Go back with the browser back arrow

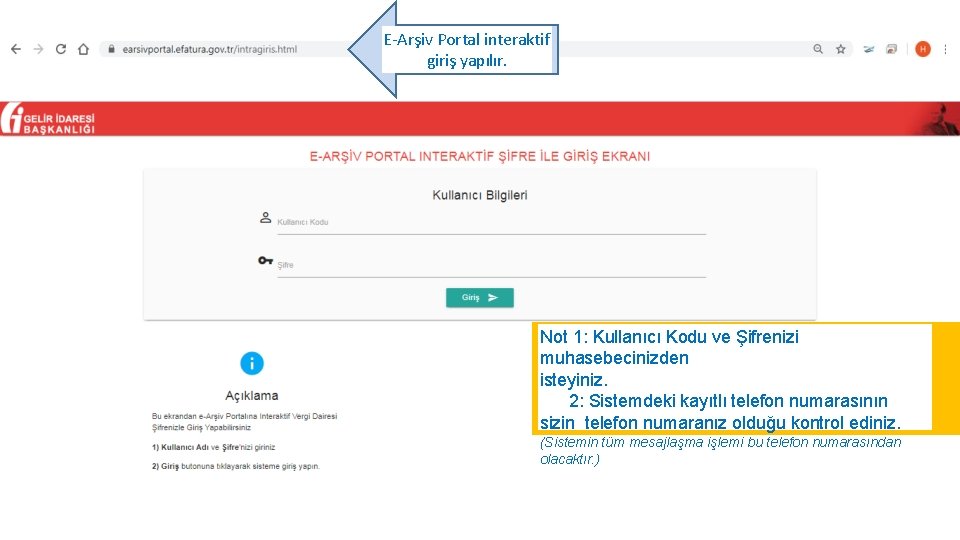click(16, 49)
